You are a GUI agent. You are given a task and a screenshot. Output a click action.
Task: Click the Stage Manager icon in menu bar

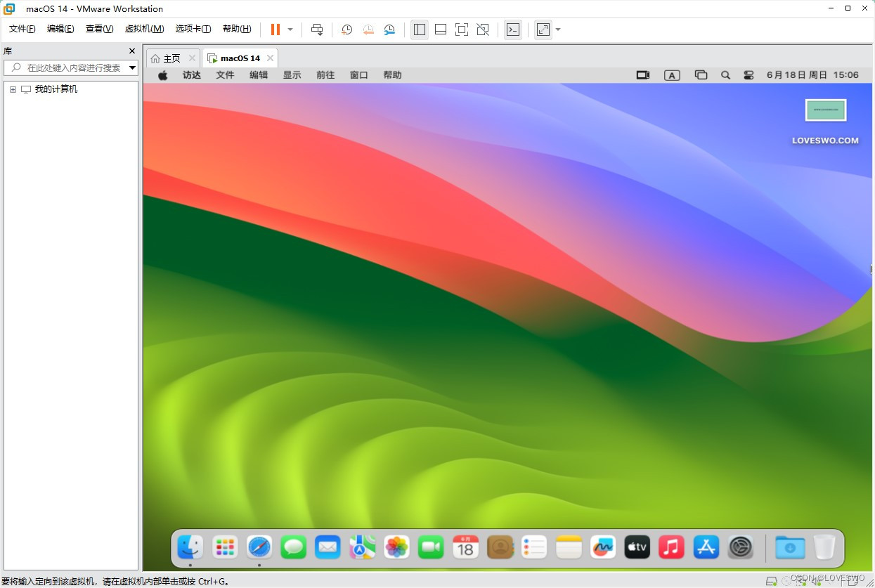click(x=701, y=75)
